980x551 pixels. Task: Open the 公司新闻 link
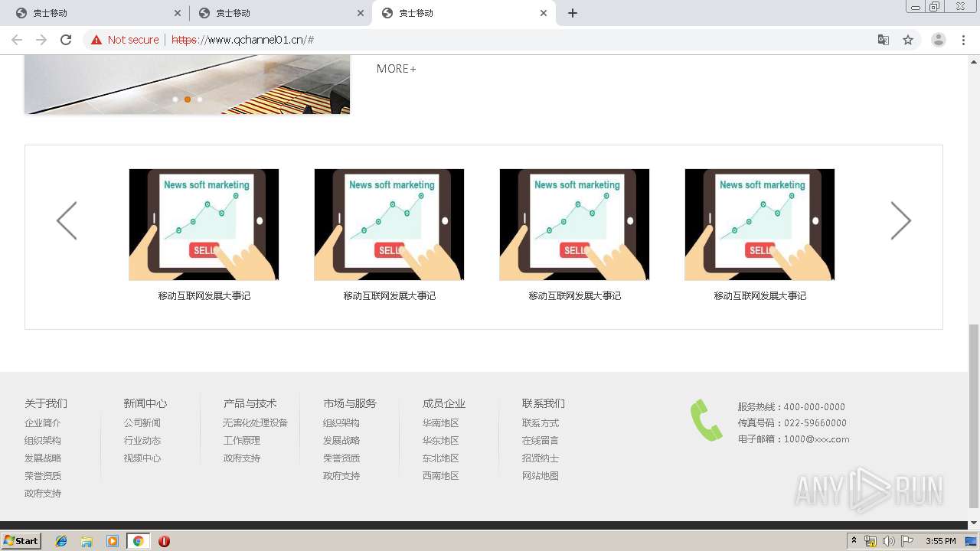142,423
